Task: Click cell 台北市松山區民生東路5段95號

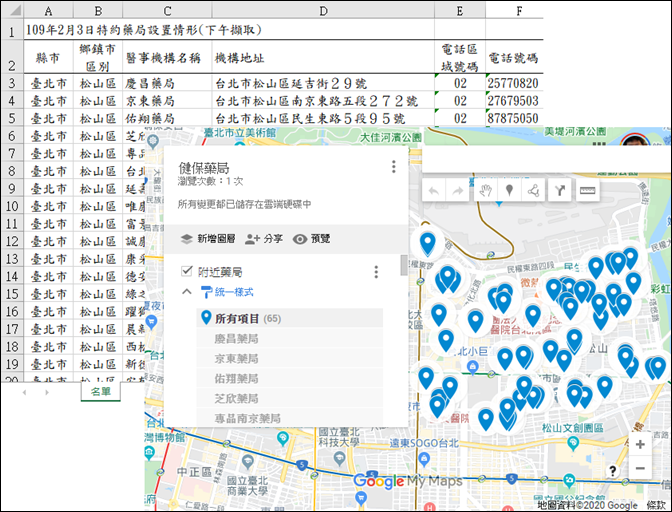Action: (323, 118)
